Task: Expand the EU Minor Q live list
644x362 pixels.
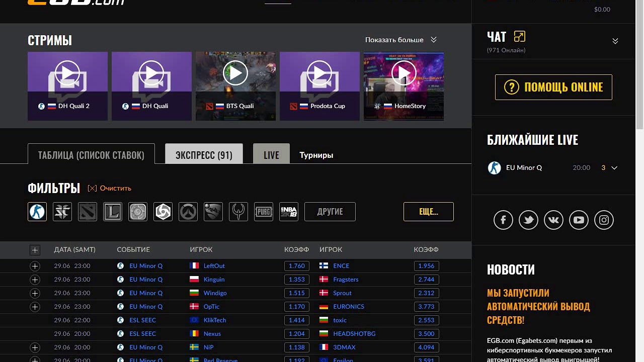Action: (x=614, y=168)
